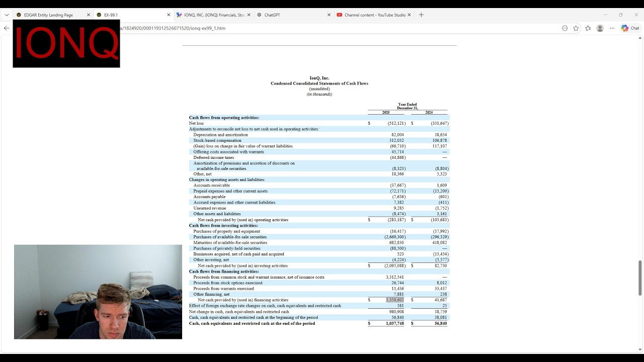The height and width of the screenshot is (362, 644).
Task: Click the '(in thousands)' note
Action: [319, 94]
